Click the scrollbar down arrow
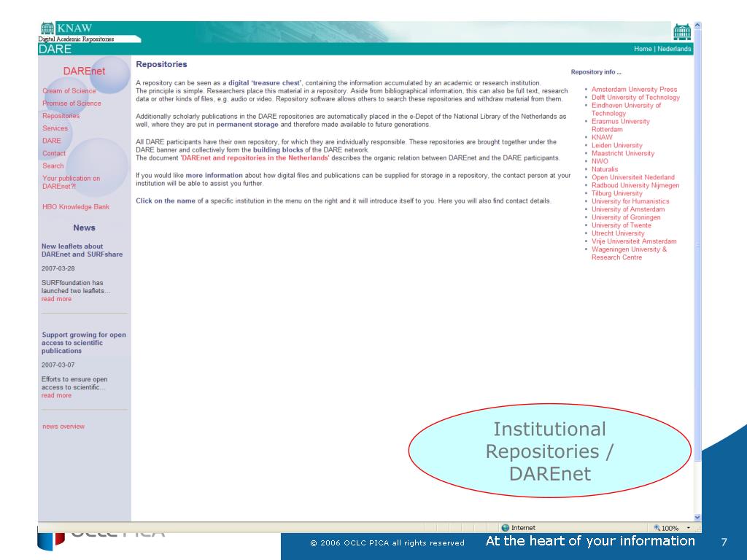Viewport: 747px width, 560px height. click(697, 517)
